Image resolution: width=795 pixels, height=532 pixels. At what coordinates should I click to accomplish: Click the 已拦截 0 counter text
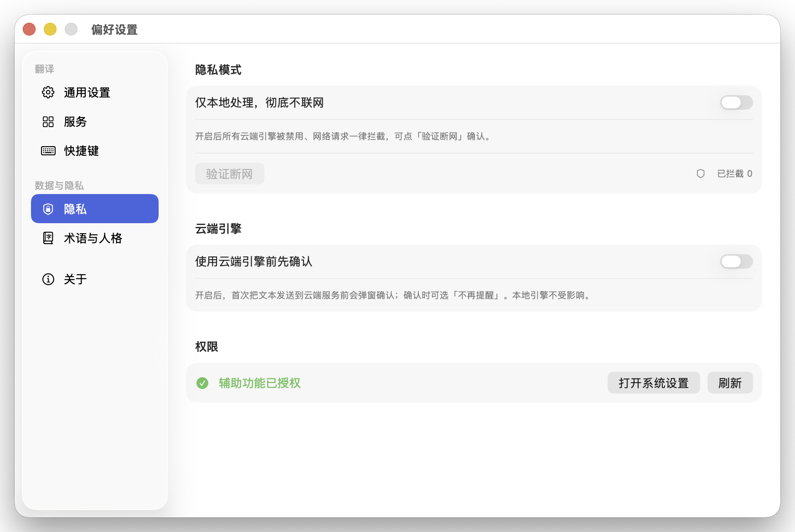point(734,174)
